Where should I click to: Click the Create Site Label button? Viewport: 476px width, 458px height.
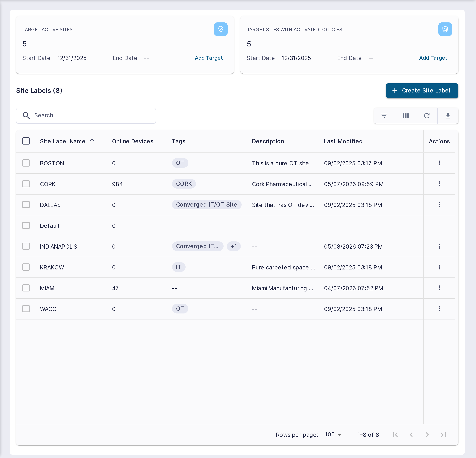coord(422,91)
